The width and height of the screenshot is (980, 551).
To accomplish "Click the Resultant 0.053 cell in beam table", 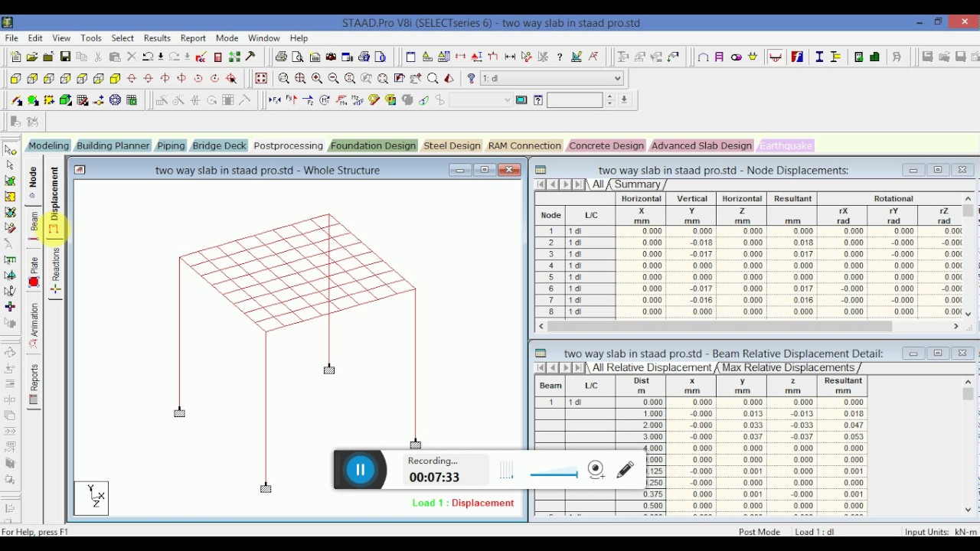I will click(843, 437).
